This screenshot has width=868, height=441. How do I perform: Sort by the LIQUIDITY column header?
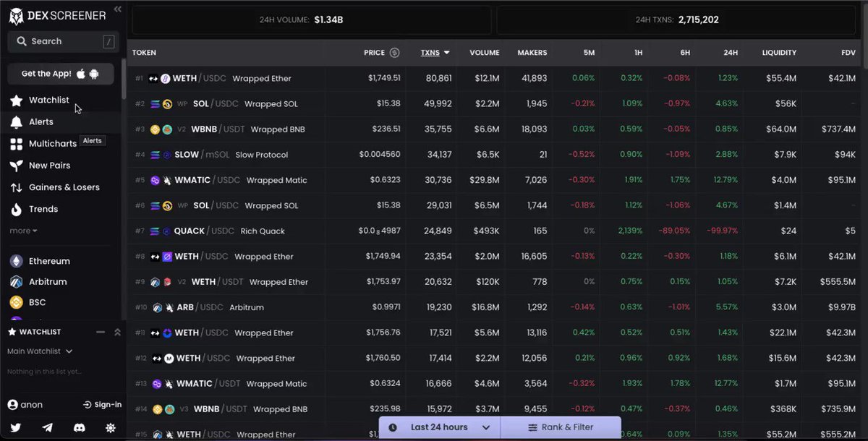coord(779,53)
